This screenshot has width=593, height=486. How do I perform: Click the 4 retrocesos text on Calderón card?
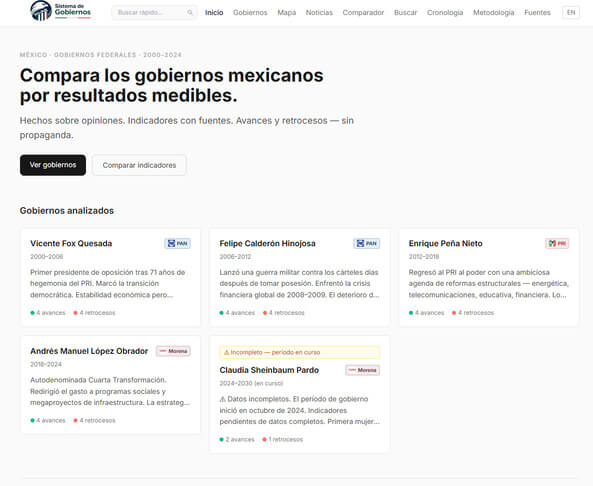[x=287, y=313]
